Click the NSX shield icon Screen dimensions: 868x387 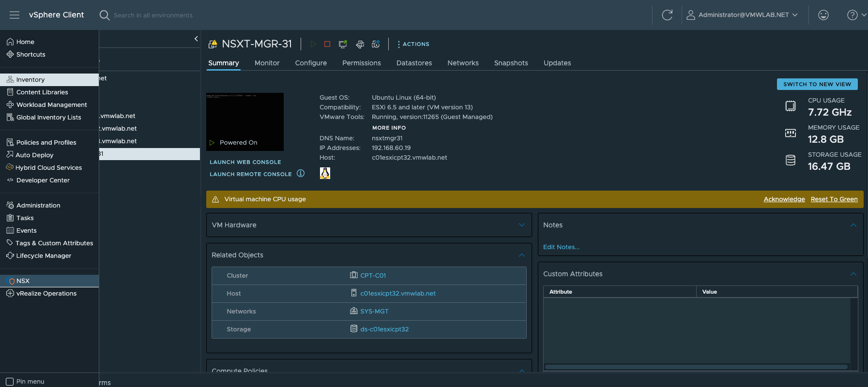pos(12,281)
